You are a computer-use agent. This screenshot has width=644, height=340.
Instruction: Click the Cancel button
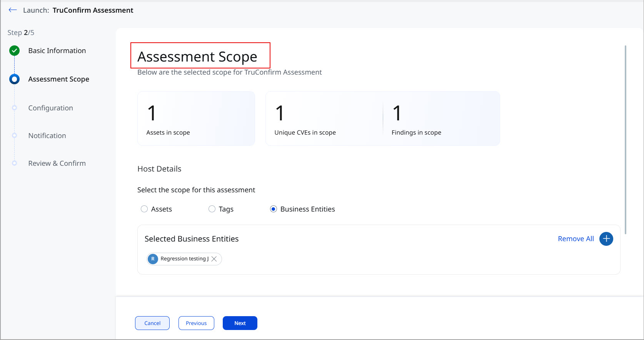(152, 323)
